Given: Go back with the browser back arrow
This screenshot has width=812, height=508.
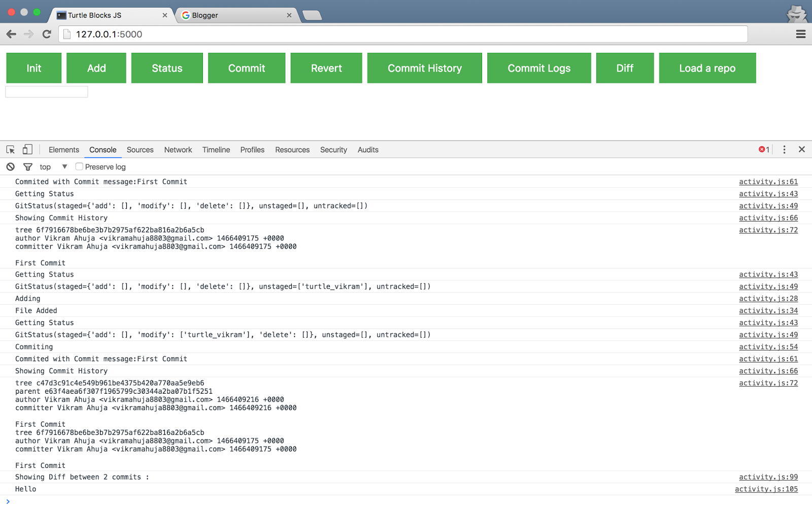Looking at the screenshot, I should point(11,34).
